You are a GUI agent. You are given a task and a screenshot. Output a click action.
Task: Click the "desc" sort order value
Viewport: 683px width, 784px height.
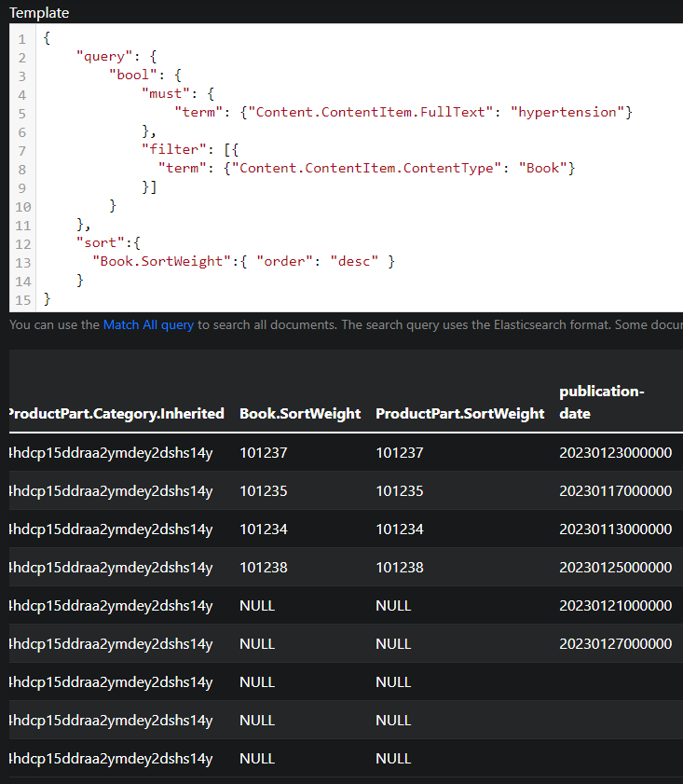(354, 261)
